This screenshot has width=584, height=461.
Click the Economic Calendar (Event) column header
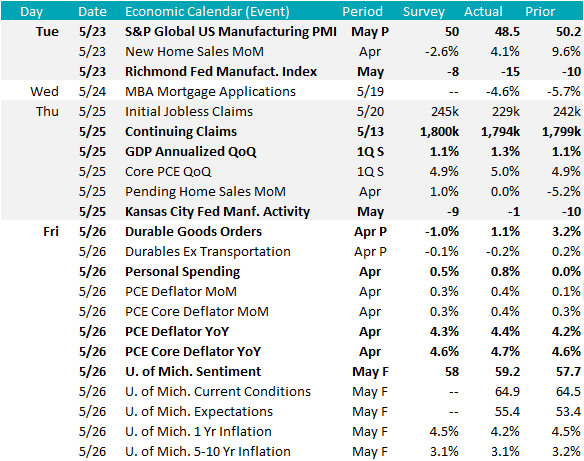pos(207,12)
